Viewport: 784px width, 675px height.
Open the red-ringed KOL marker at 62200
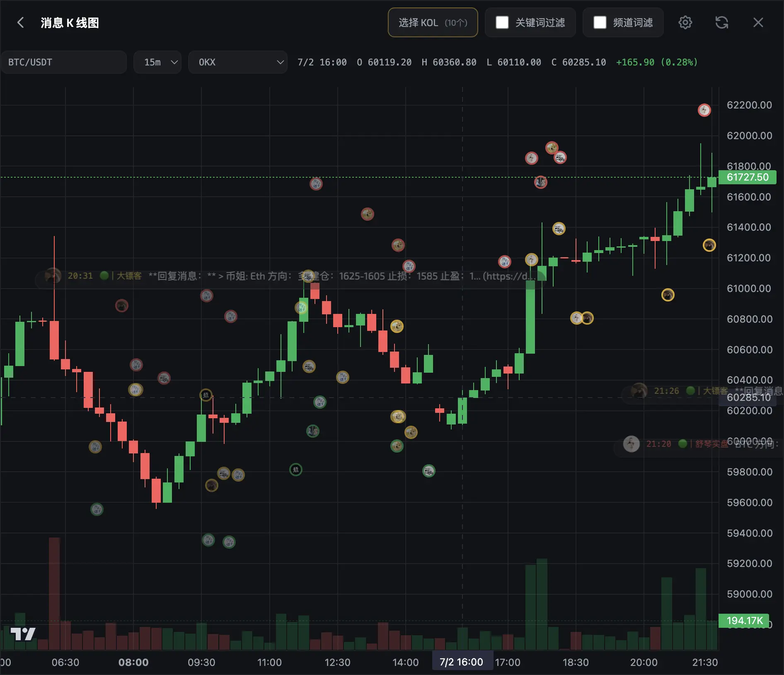coord(704,110)
